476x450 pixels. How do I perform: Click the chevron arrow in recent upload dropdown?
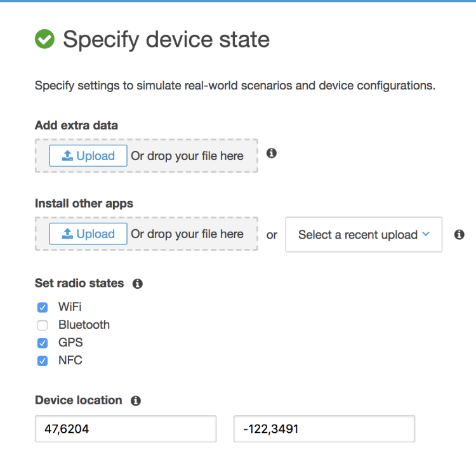[x=426, y=234]
